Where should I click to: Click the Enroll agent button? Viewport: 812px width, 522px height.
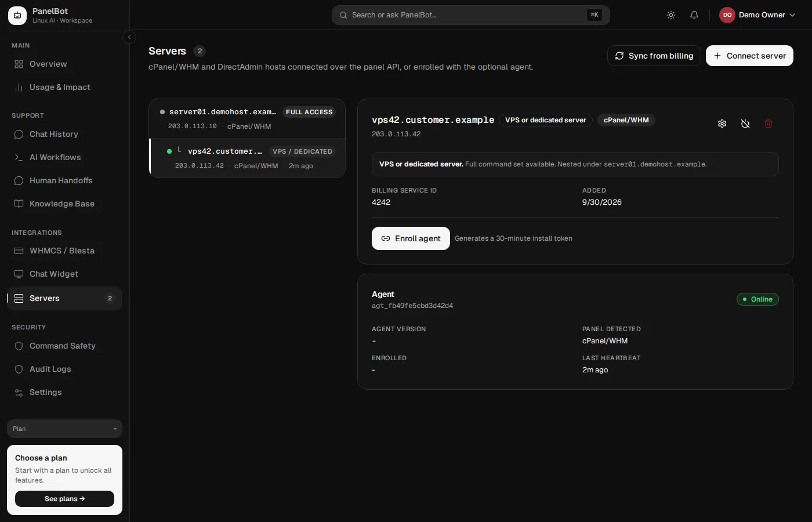[411, 238]
